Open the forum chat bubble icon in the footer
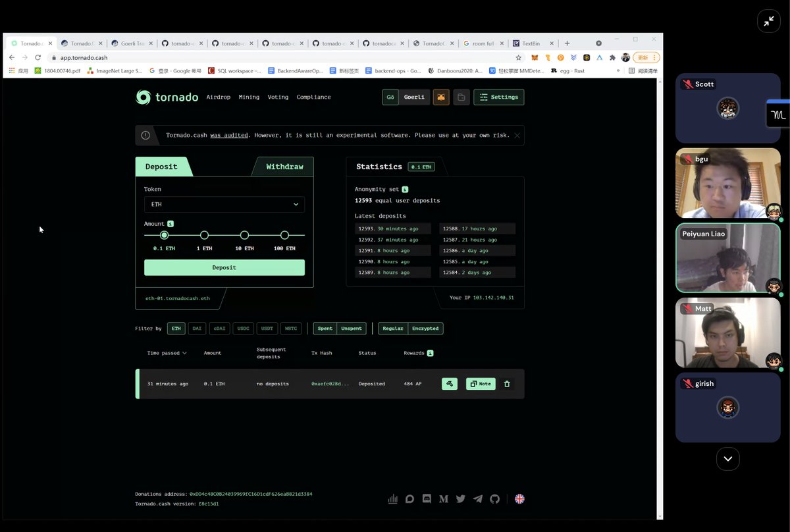Viewport: 790px width, 532px height. tap(409, 499)
